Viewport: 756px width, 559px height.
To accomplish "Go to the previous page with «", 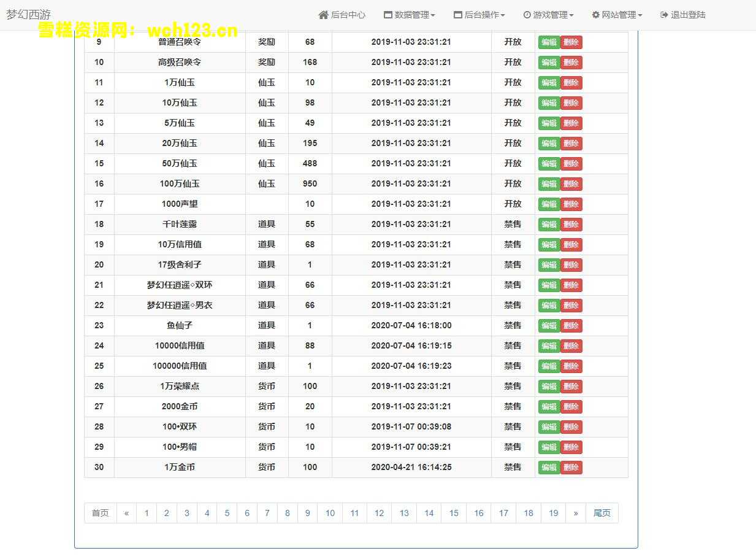I will [x=126, y=513].
